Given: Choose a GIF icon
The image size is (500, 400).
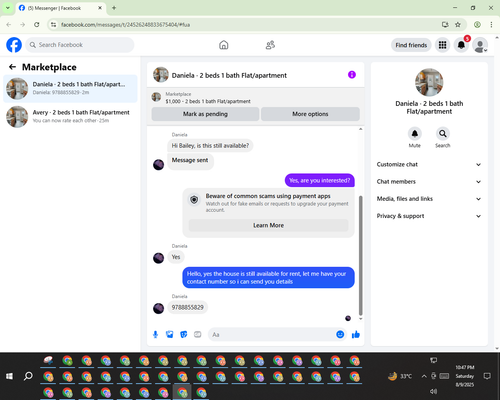Looking at the screenshot, I should [x=198, y=334].
